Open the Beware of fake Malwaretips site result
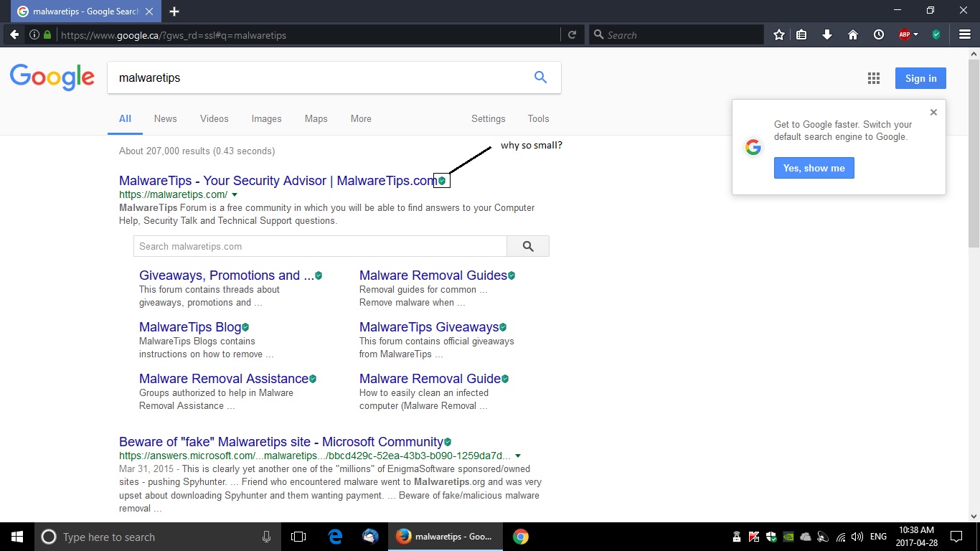Image resolution: width=980 pixels, height=551 pixels. pos(281,442)
